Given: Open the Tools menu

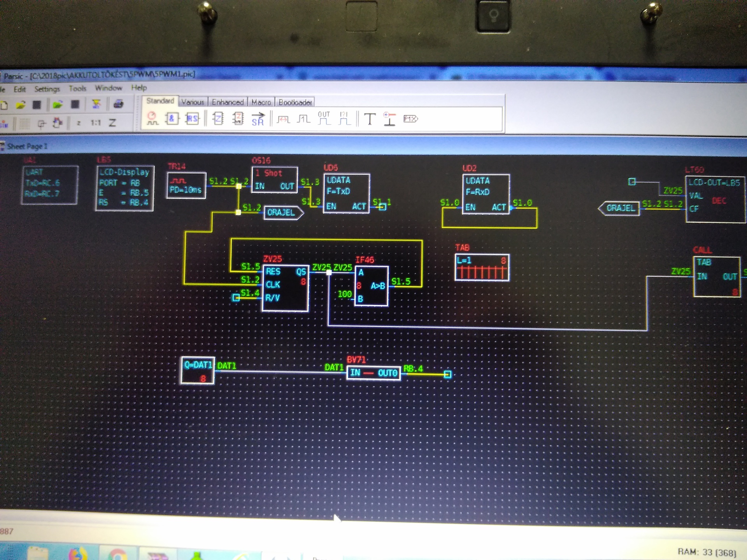Looking at the screenshot, I should [77, 89].
